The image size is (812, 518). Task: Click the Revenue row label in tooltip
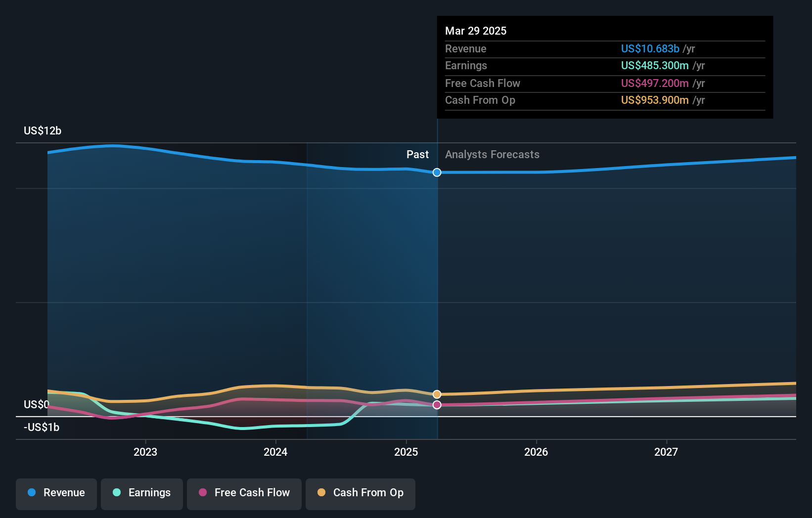coord(465,49)
